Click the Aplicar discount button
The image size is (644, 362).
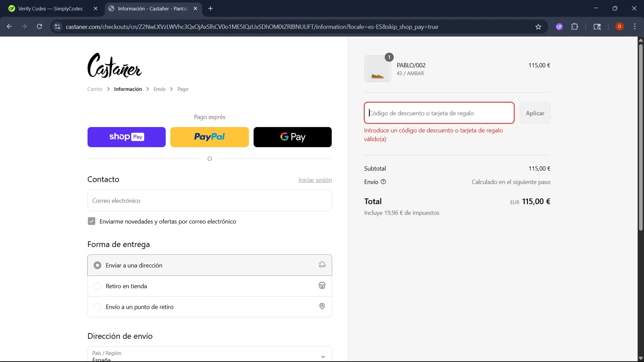pos(535,113)
